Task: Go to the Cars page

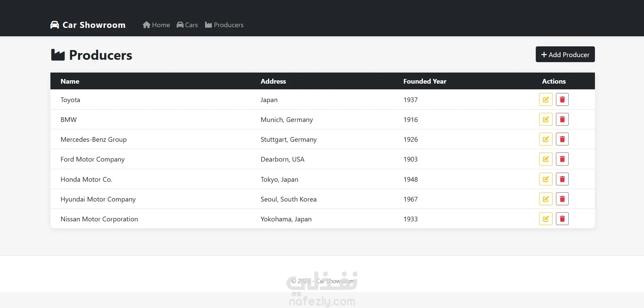Action: click(187, 25)
